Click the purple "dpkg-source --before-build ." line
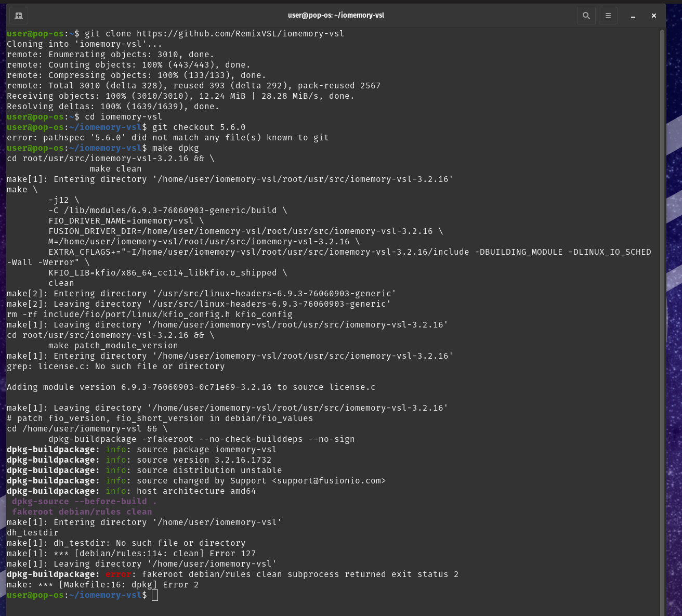This screenshot has width=682, height=616. 84,502
